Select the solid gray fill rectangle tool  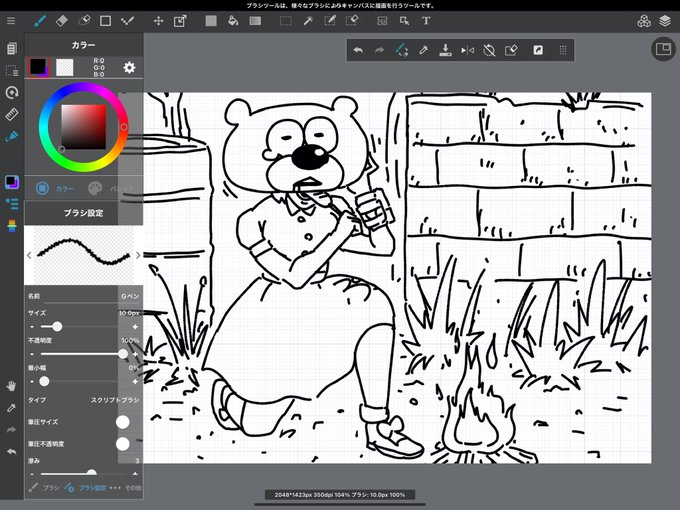(211, 21)
